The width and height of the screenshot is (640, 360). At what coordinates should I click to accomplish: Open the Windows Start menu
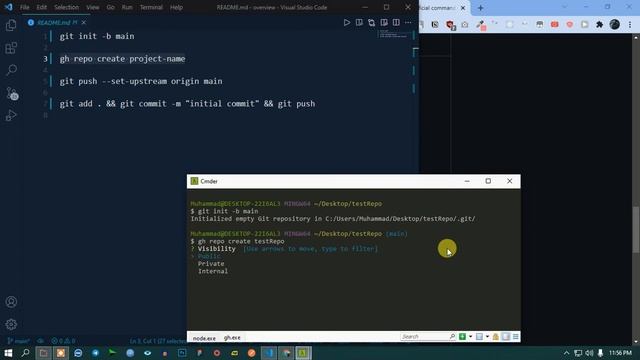tap(8, 353)
